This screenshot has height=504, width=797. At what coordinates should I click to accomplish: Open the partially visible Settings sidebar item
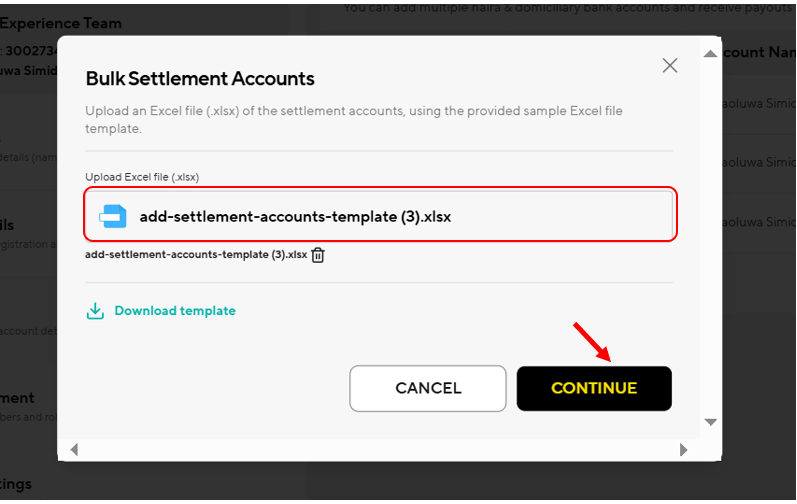click(16, 484)
